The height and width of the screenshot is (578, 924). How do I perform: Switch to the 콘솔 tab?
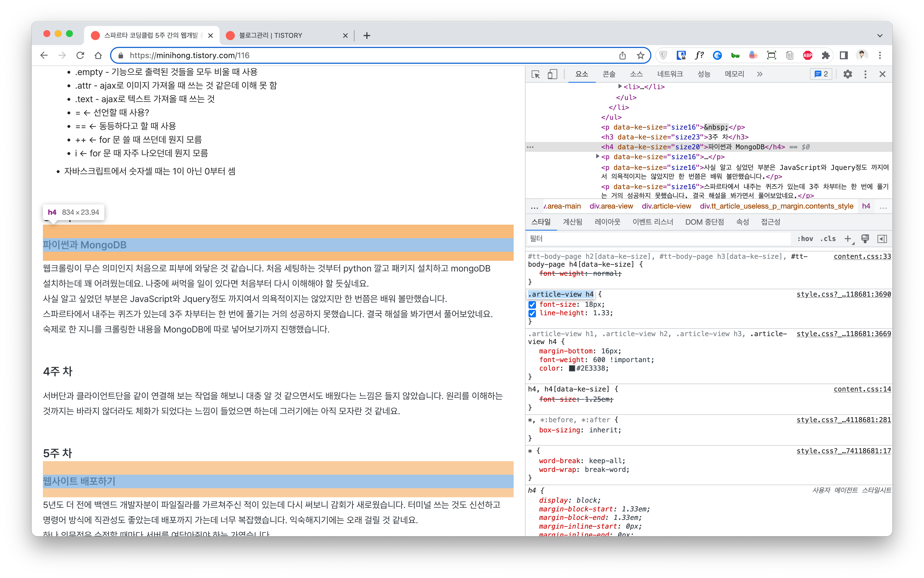pyautogui.click(x=608, y=74)
